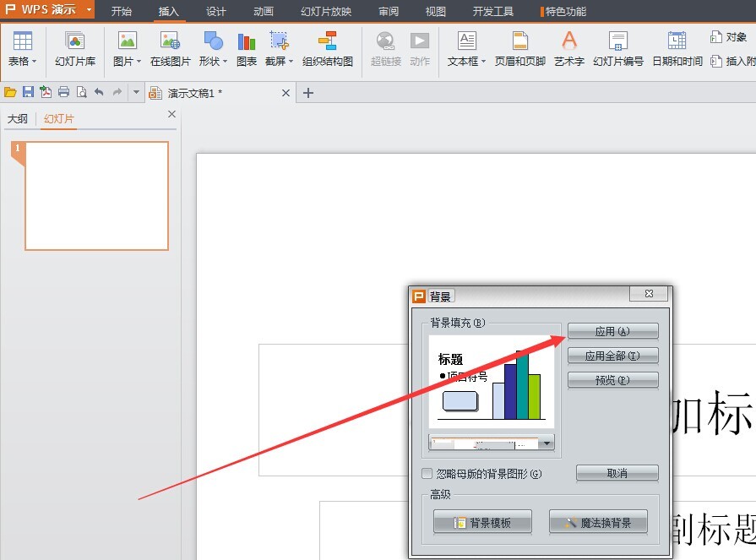Insert slide number (幻灯片编号)
Viewport: 756px width, 560px height.
[x=617, y=48]
